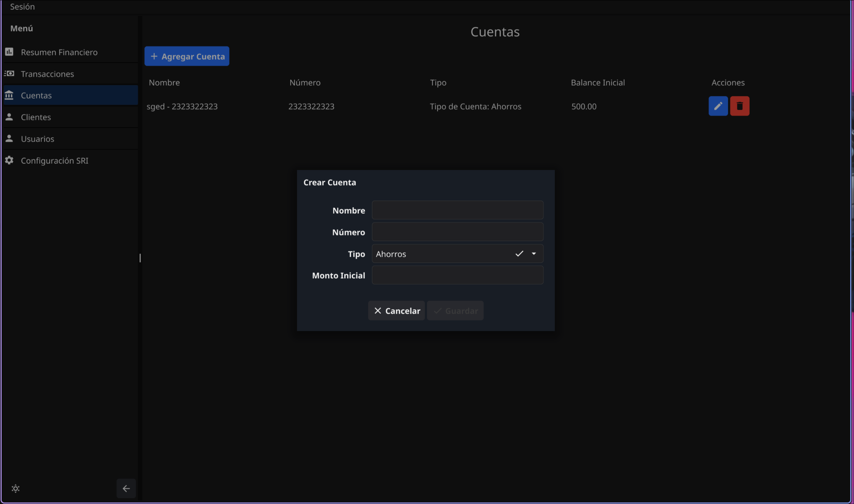
Task: Click the sidebar resize splitter handle
Action: tap(140, 258)
